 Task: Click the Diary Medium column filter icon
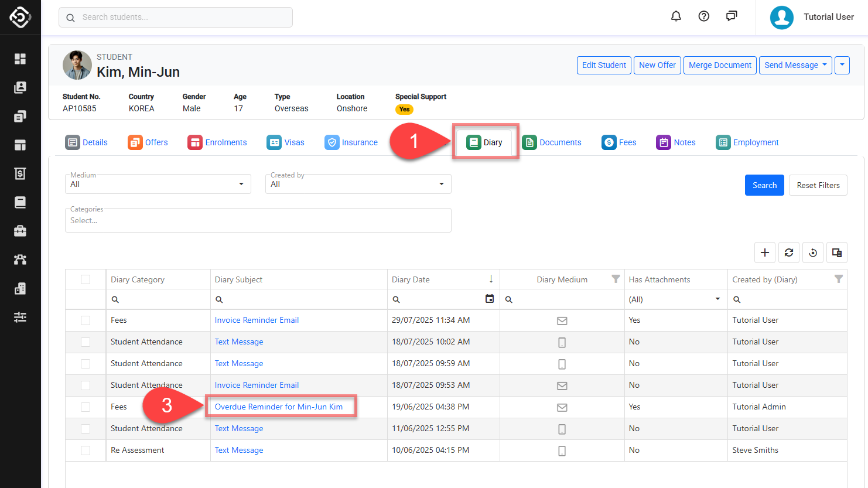616,279
